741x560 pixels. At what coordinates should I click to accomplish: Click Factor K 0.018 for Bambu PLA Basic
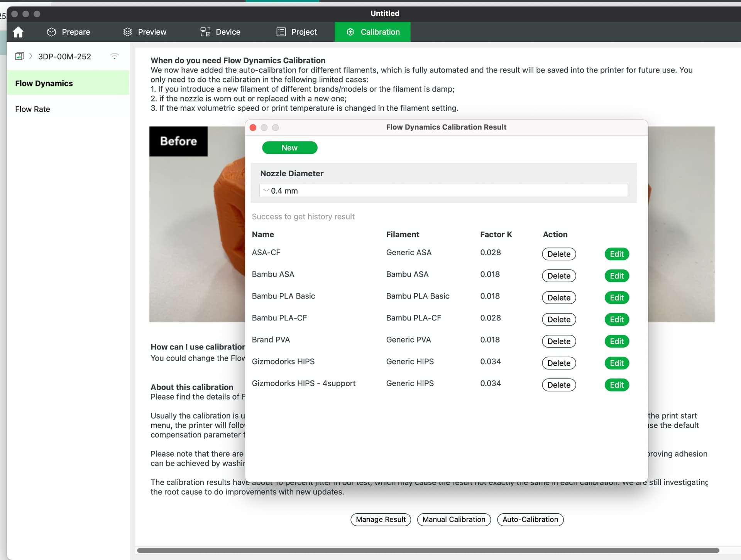point(490,296)
